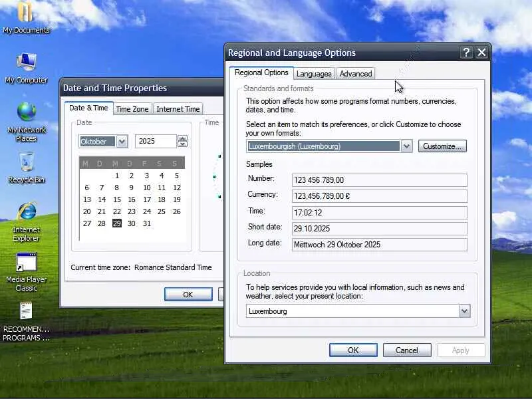532x399 pixels.
Task: Select day 26 in the calendar
Action: click(x=177, y=211)
